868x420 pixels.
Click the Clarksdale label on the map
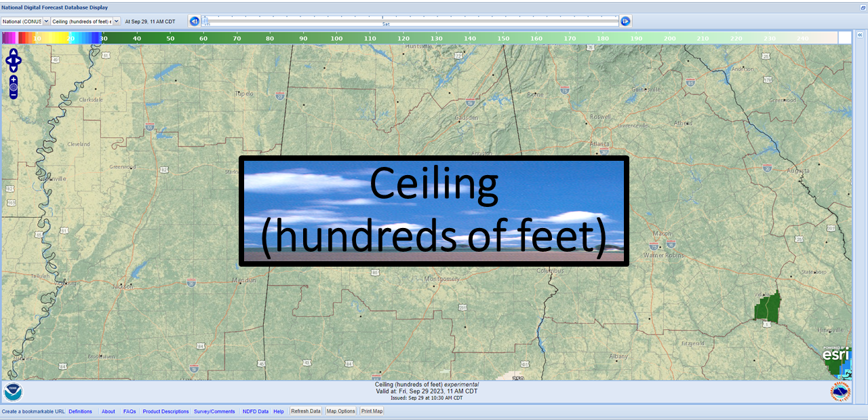(x=91, y=100)
